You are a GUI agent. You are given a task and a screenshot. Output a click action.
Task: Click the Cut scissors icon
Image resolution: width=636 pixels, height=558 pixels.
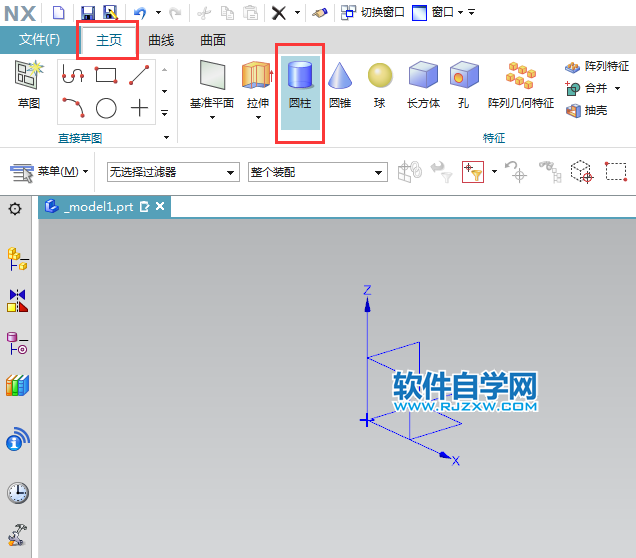[204, 13]
